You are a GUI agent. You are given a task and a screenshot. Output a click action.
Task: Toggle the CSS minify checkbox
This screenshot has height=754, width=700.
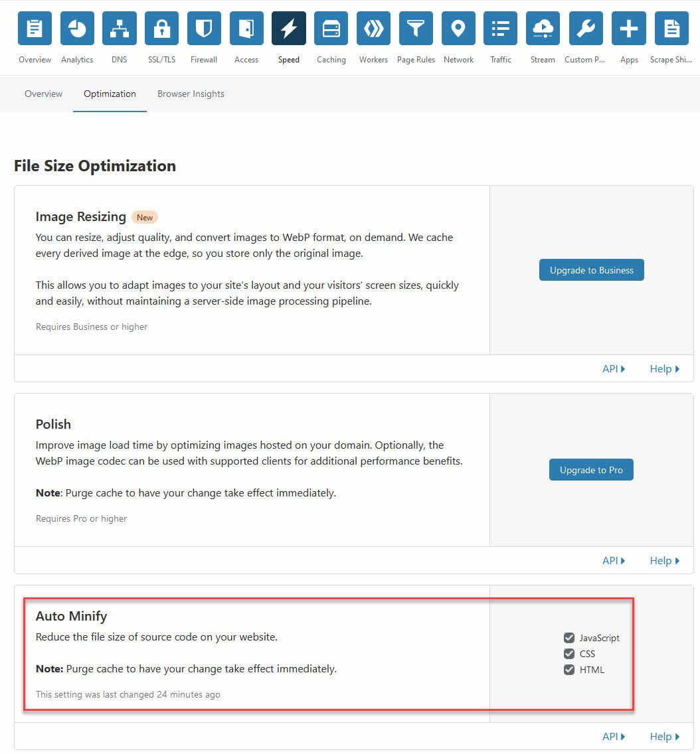click(569, 654)
